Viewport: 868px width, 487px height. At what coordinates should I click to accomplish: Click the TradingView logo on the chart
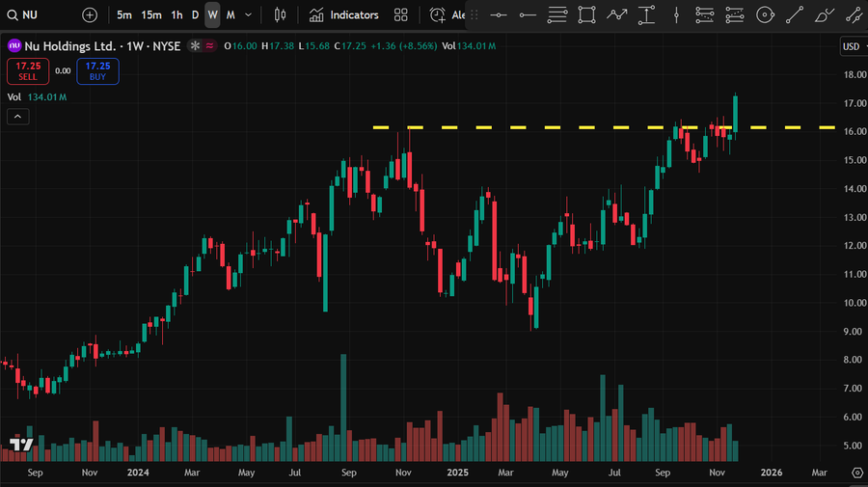coord(21,446)
